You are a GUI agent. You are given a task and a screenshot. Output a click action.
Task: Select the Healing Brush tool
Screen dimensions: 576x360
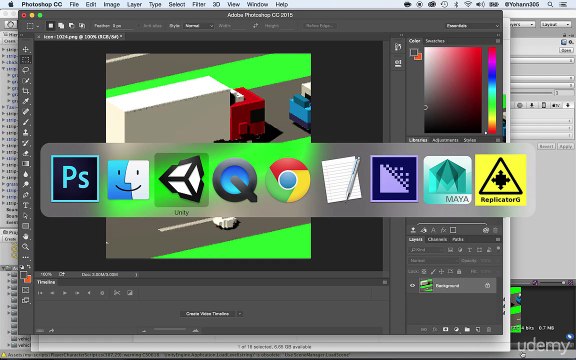25,112
